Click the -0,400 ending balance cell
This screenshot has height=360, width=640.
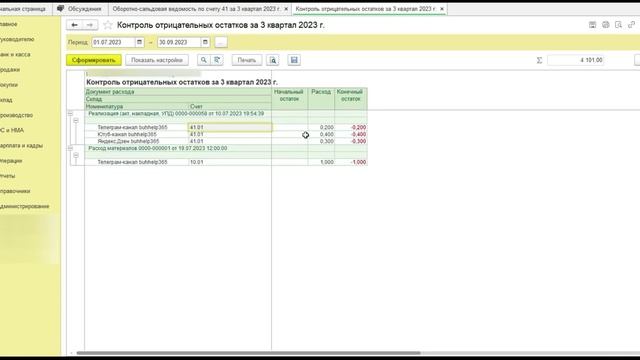tap(351, 134)
